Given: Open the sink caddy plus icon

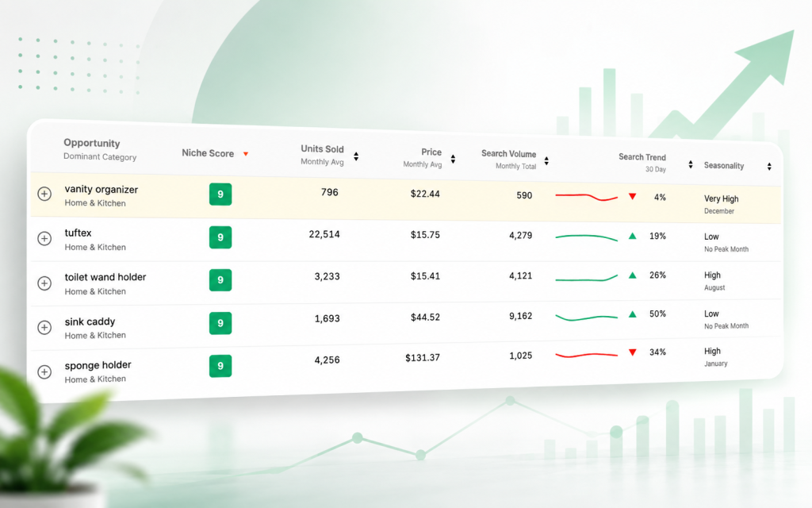Looking at the screenshot, I should (x=44, y=328).
